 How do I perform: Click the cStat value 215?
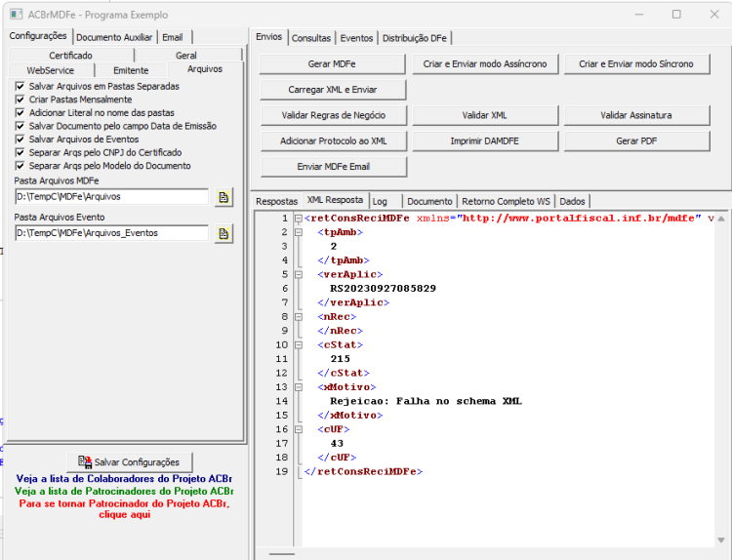pos(340,359)
